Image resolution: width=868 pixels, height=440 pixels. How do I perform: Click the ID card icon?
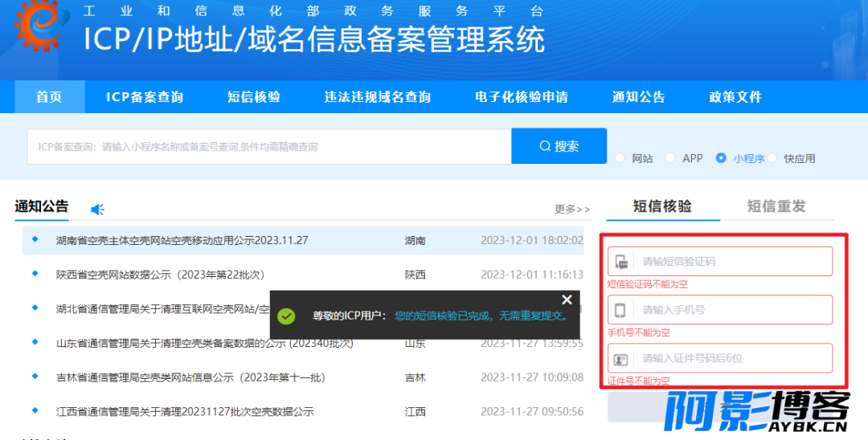pyautogui.click(x=621, y=359)
